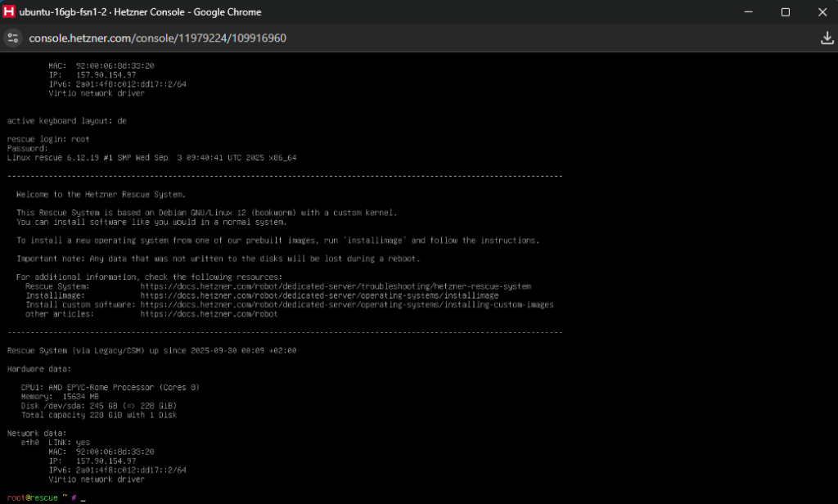This screenshot has height=504, width=838.
Task: Click the 'rescue login: root' line
Action: (48, 139)
